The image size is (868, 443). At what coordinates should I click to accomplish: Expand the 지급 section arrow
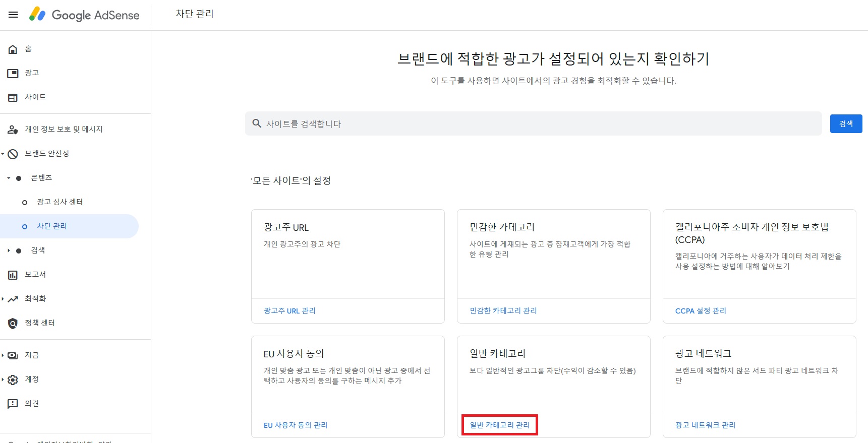[x=3, y=355]
